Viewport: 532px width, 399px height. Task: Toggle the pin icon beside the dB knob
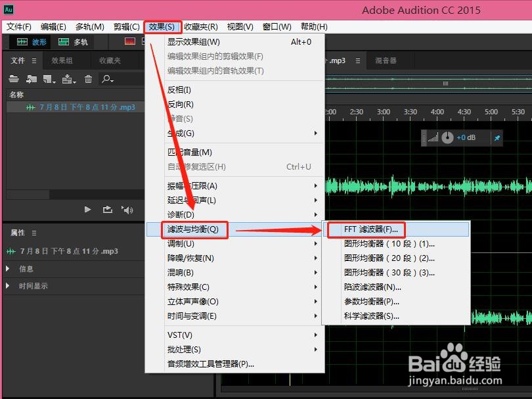(496, 138)
